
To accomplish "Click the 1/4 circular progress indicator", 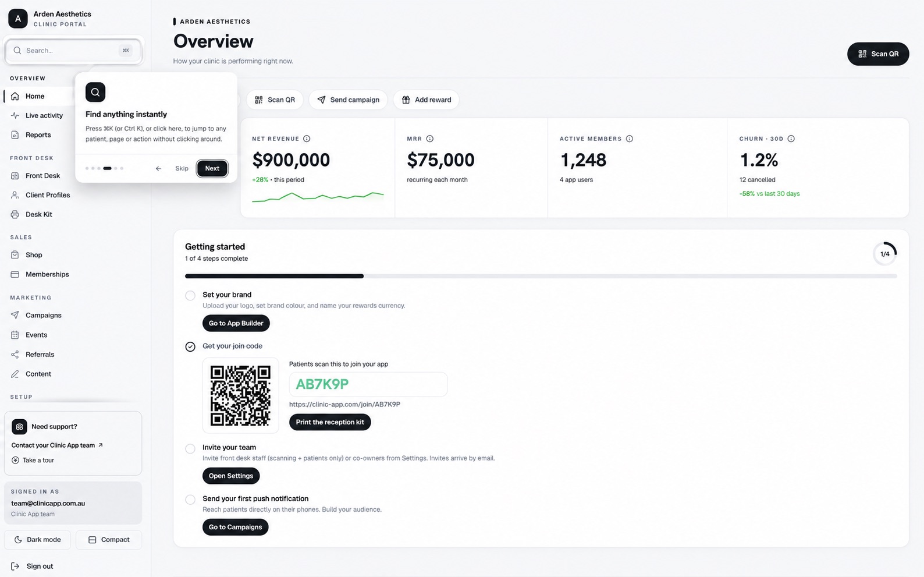I will (885, 254).
